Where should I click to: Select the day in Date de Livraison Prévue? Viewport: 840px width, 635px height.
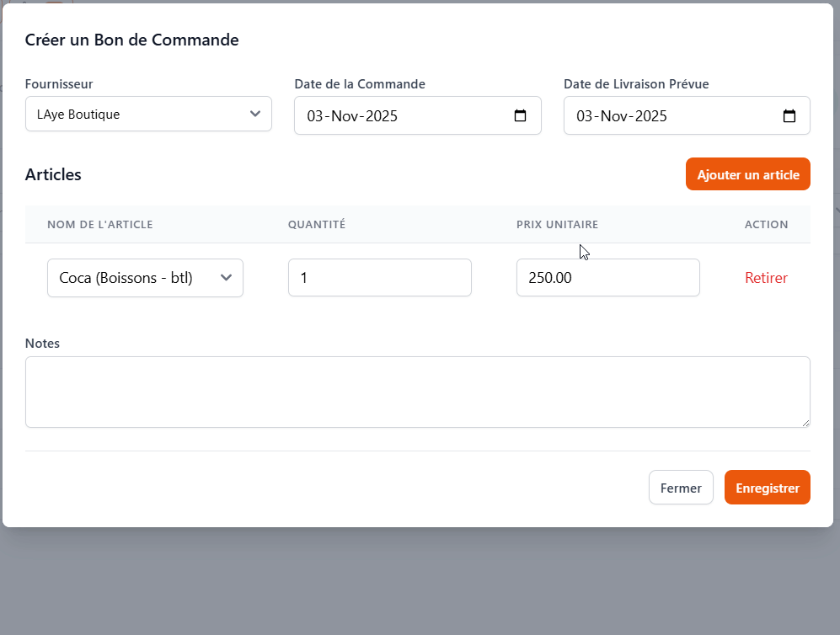coord(586,116)
